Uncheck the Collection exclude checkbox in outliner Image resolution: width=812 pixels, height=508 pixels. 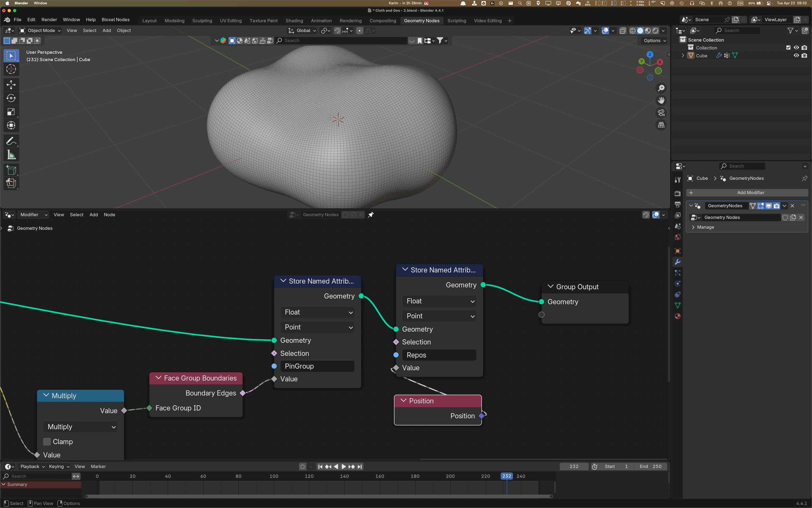point(788,48)
